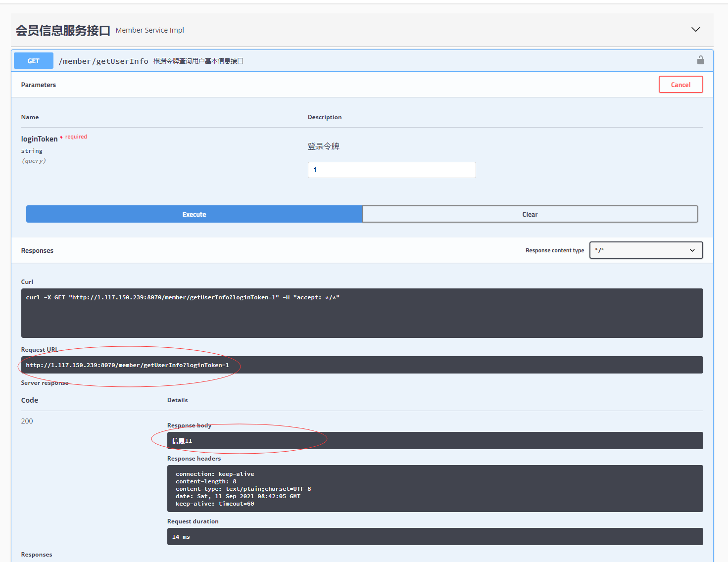Click the /member/getUserInfo endpoint path
Viewport: 728px width, 562px height.
[x=103, y=61]
